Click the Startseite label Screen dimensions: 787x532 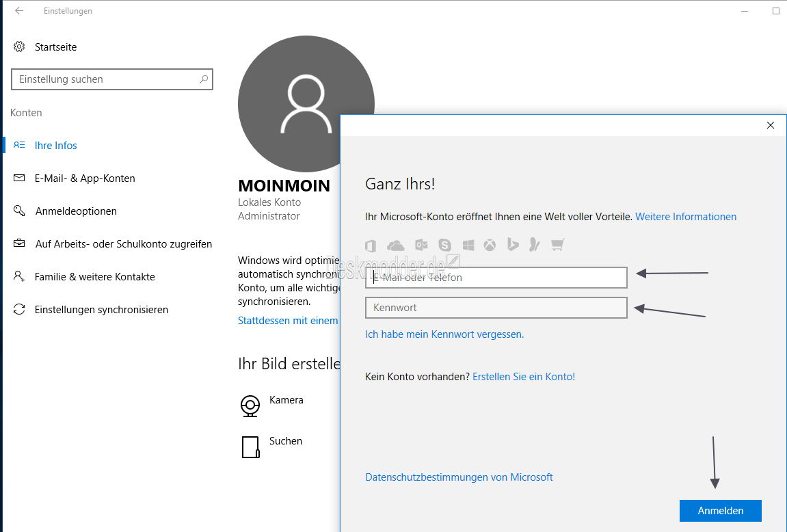[x=55, y=47]
